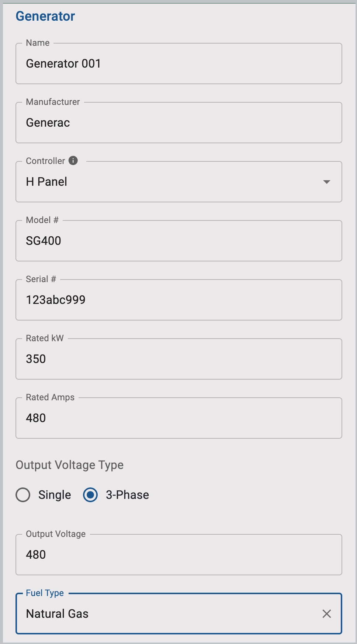Focus the Rated kW field

coord(178,359)
